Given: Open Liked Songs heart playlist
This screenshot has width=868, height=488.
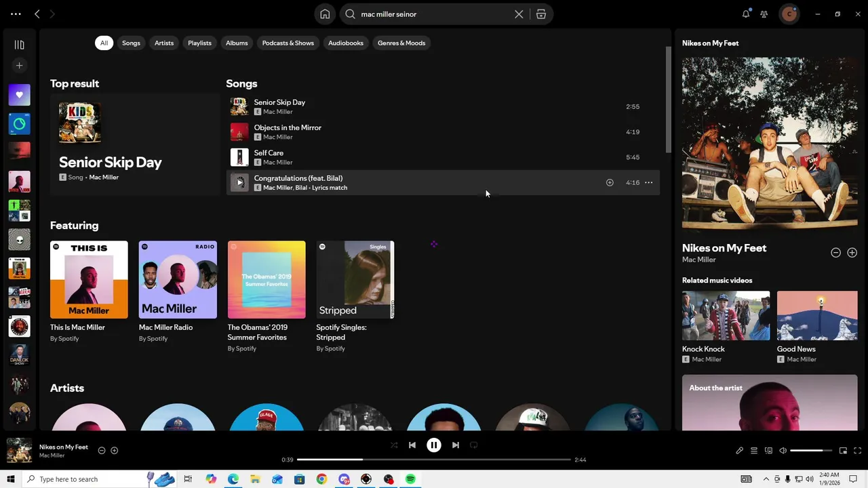Looking at the screenshot, I should click(x=19, y=95).
